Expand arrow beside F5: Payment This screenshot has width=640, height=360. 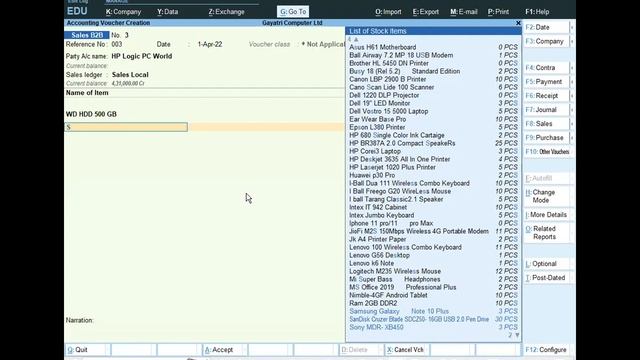[x=572, y=82]
